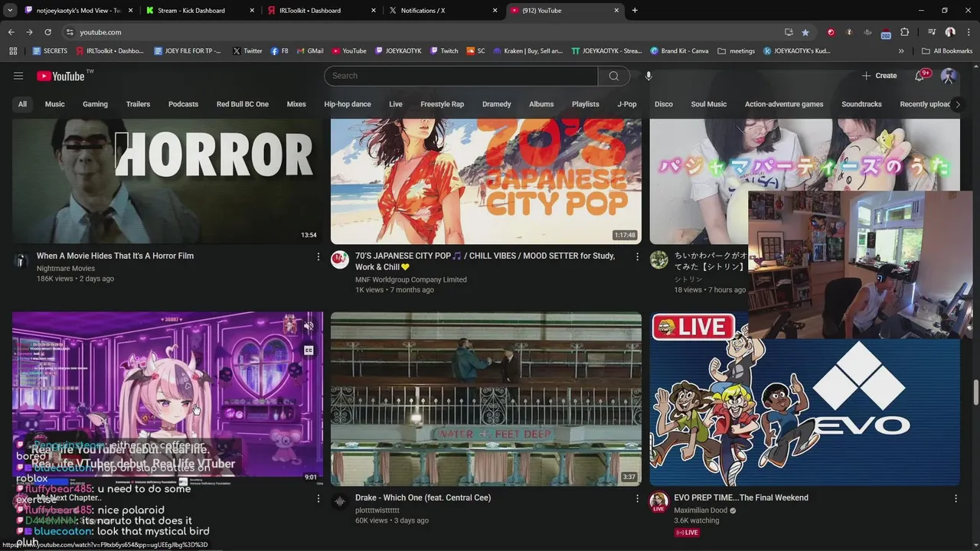Open "Drake - Which One (feat. Central Cee)" title
Screen dimensions: 980x551
point(423,497)
